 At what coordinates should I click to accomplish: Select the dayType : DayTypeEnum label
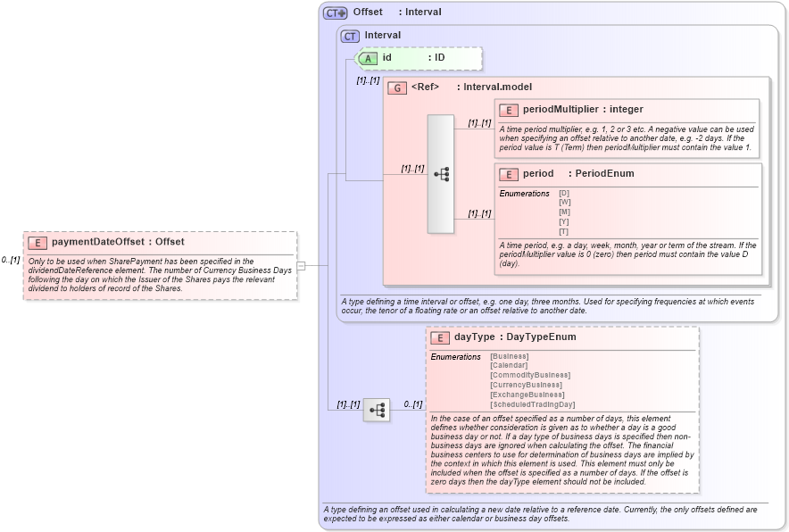(x=515, y=337)
